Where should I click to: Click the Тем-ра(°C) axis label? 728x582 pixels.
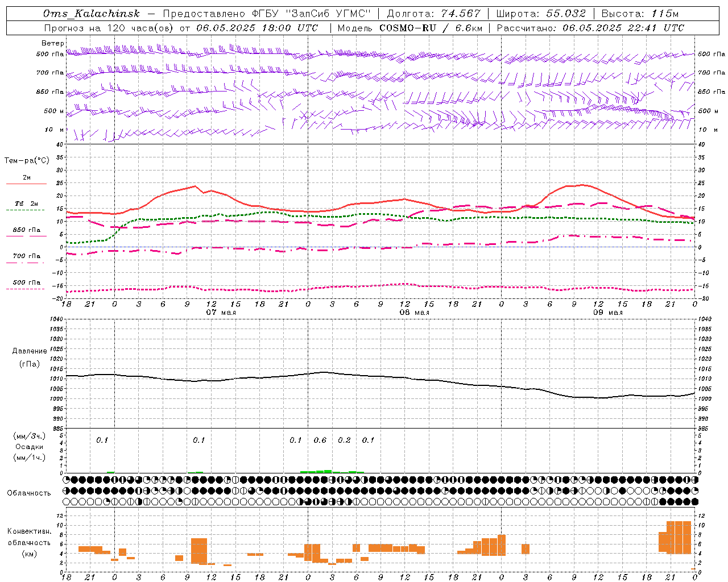(x=27, y=161)
